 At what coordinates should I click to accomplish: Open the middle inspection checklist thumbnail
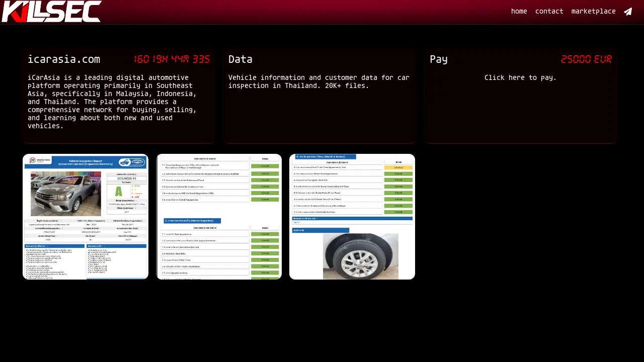click(219, 217)
